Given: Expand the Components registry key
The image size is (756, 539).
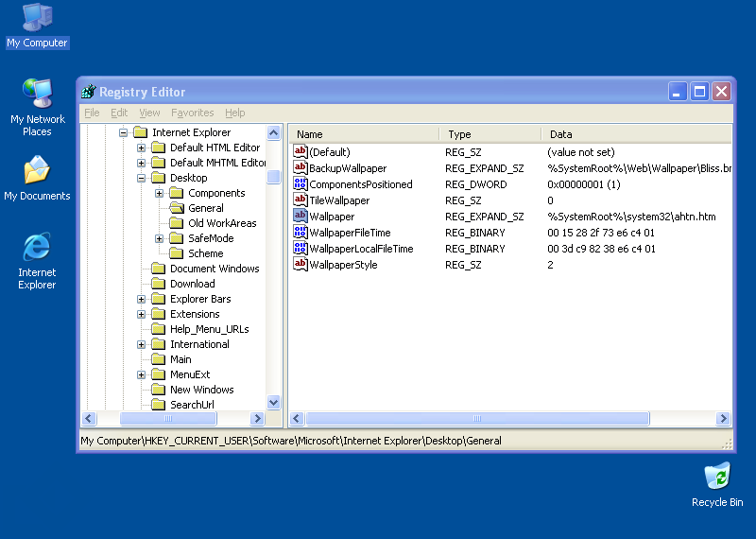Looking at the screenshot, I should click(x=160, y=193).
